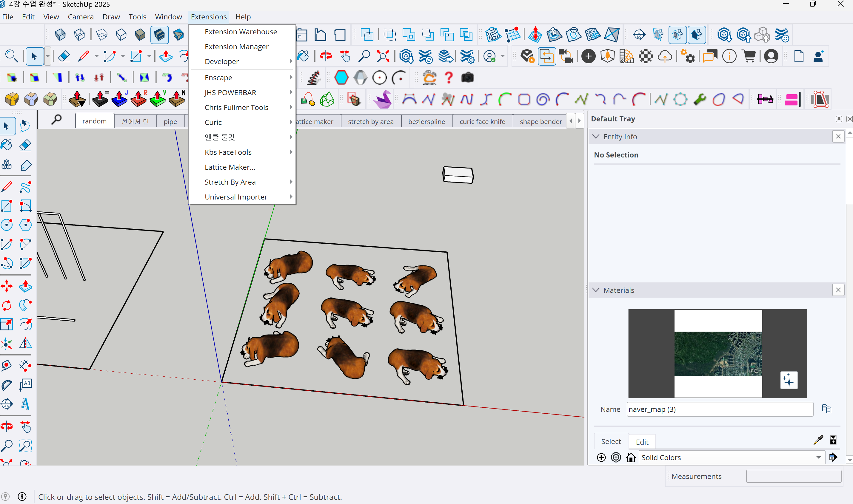The image size is (853, 504).
Task: Click the camera screenshot icon
Action: tap(468, 78)
